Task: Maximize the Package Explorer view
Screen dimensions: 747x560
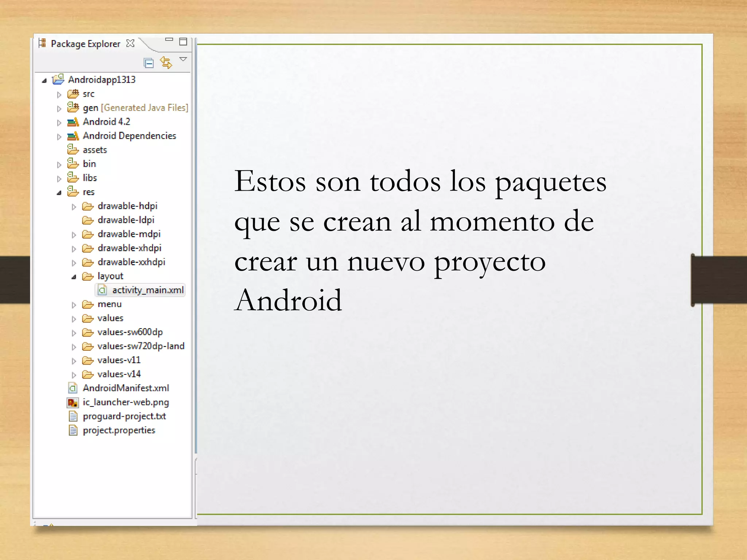Action: tap(183, 42)
